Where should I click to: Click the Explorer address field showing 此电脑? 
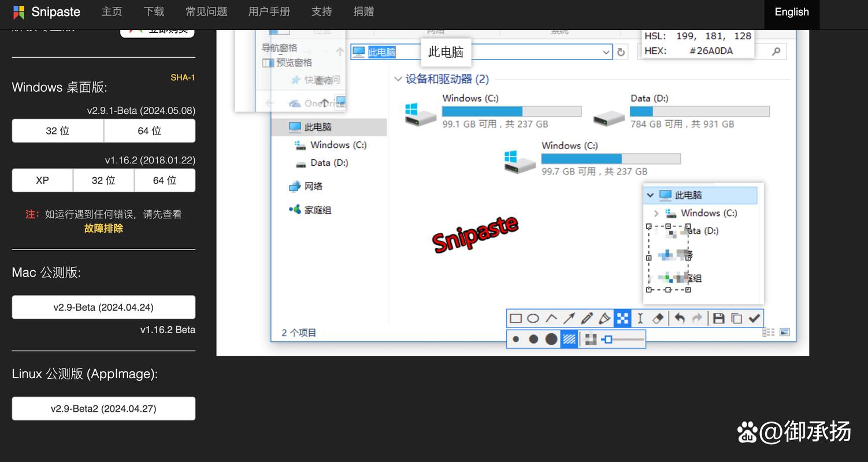pos(481,52)
